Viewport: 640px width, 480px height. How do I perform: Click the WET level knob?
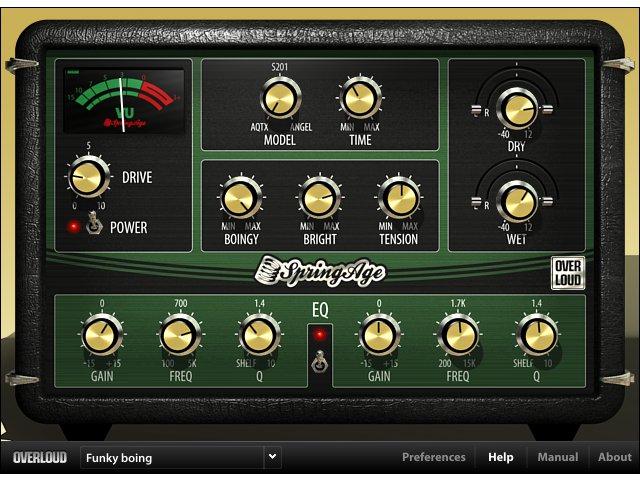click(x=517, y=202)
